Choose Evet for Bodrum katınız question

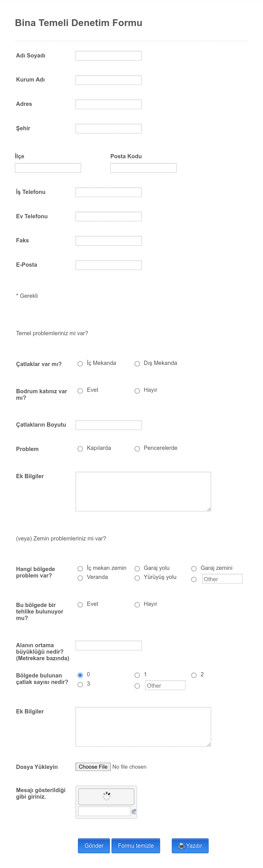[x=80, y=391]
